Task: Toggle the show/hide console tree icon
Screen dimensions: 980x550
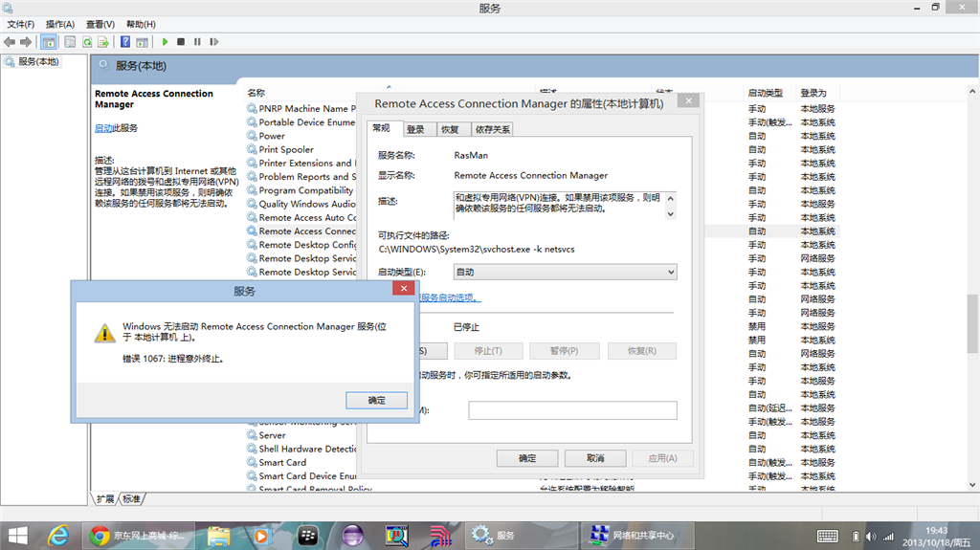Action: (48, 42)
